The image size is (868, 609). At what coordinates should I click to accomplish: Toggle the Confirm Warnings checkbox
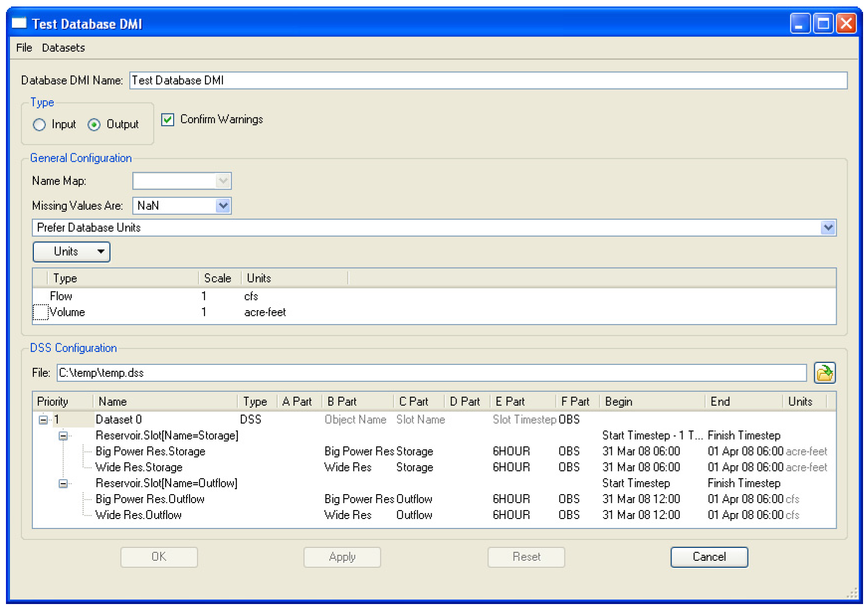coord(168,120)
